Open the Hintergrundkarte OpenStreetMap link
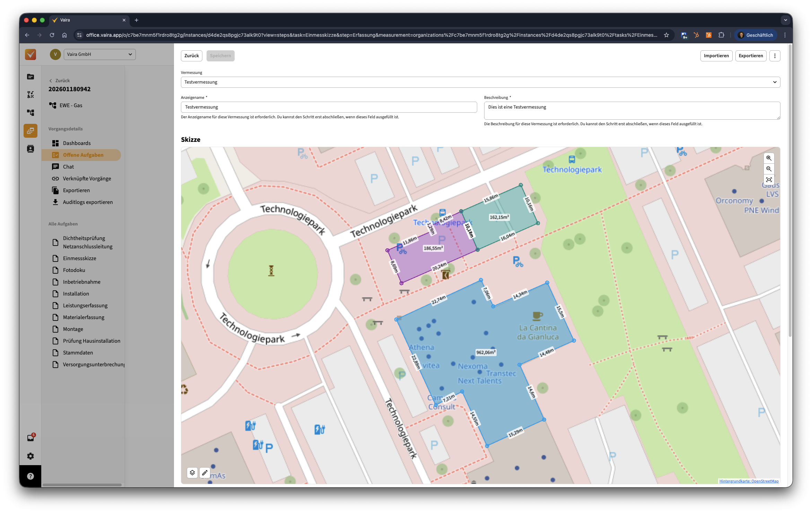The width and height of the screenshot is (812, 513). point(749,481)
